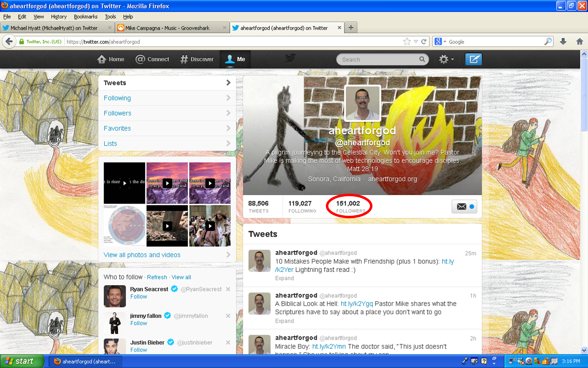Open the globe map image thumbnail

pyautogui.click(x=124, y=226)
